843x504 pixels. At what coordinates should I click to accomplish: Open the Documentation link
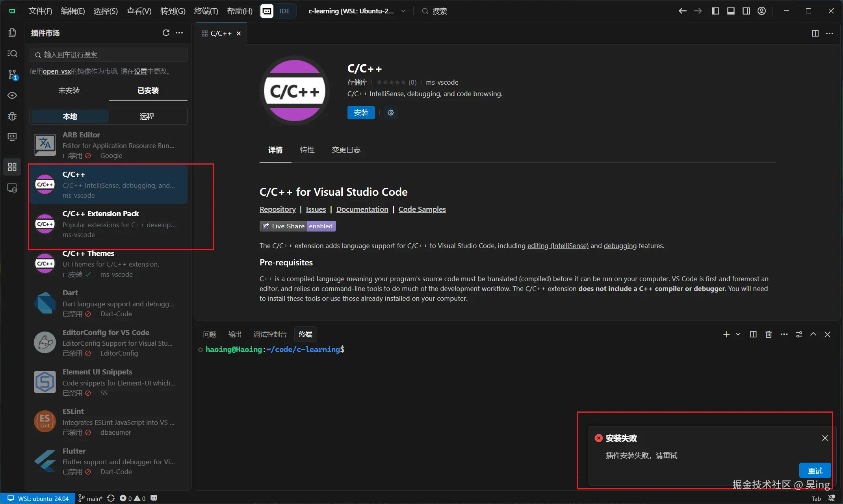point(362,209)
